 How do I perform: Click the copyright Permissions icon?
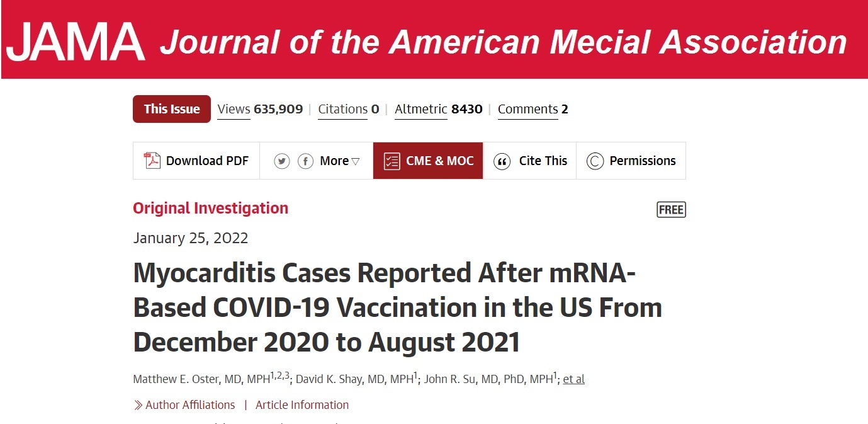(595, 161)
